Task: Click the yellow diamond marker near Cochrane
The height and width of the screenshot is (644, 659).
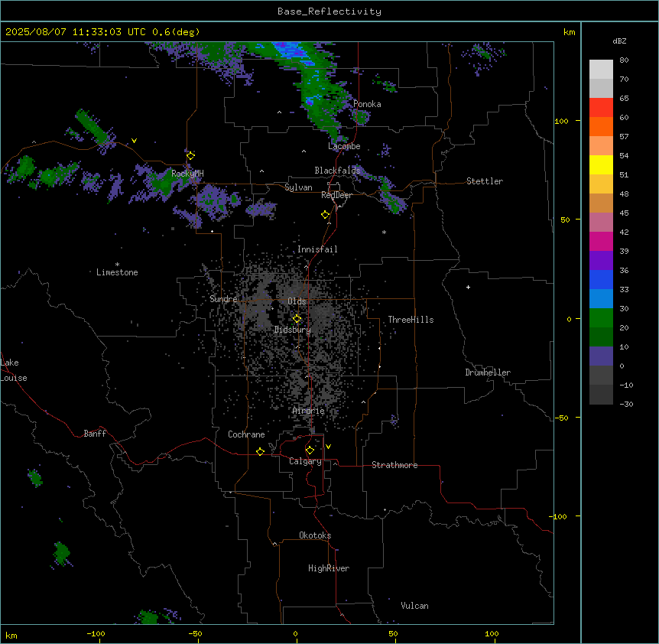Action: (x=260, y=451)
